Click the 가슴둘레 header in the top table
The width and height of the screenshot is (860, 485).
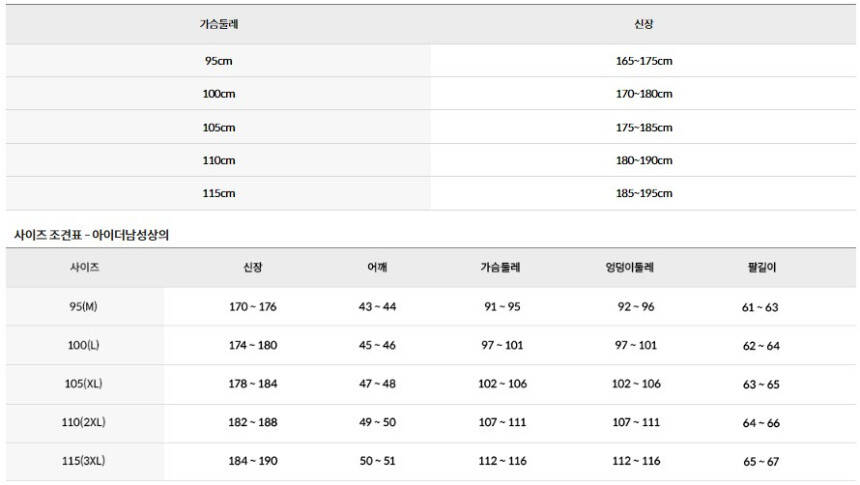(x=218, y=24)
